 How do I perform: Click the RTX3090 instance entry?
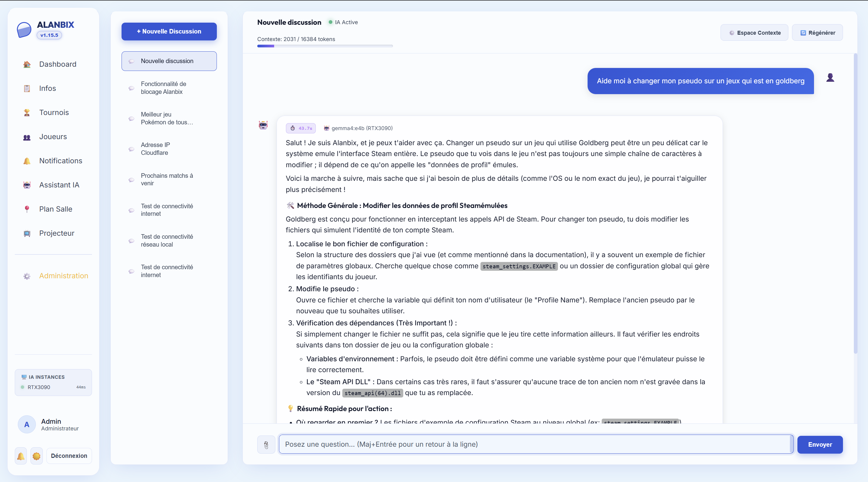53,387
